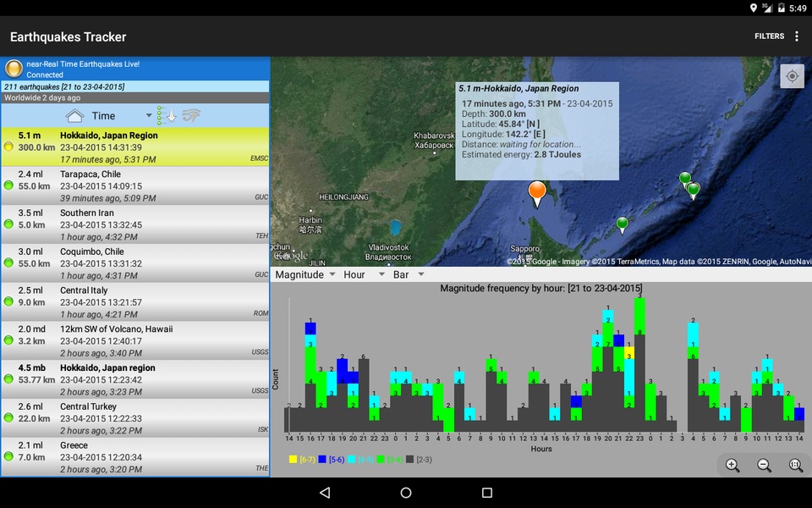Tap the gray [2-3] legend swatch
The image size is (812, 508).
coord(410,459)
